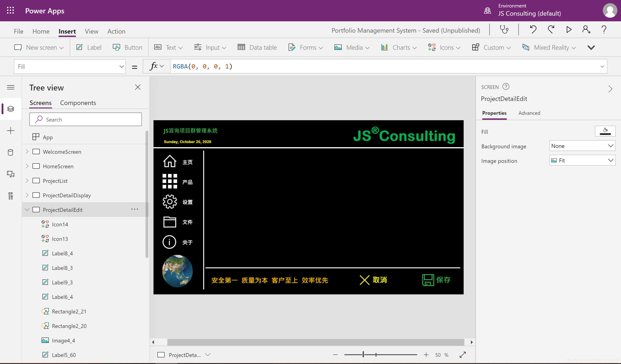
Task: Expand the WelcomeScreen tree node
Action: pos(27,151)
